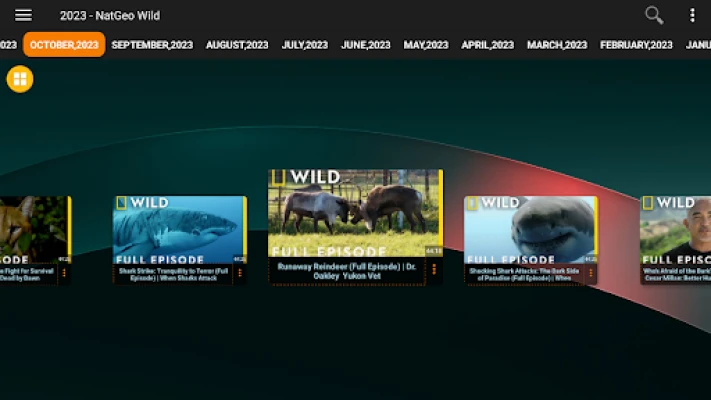Viewport: 711px width, 400px height.
Task: Select the JULY,2023 tab
Action: pyautogui.click(x=304, y=45)
